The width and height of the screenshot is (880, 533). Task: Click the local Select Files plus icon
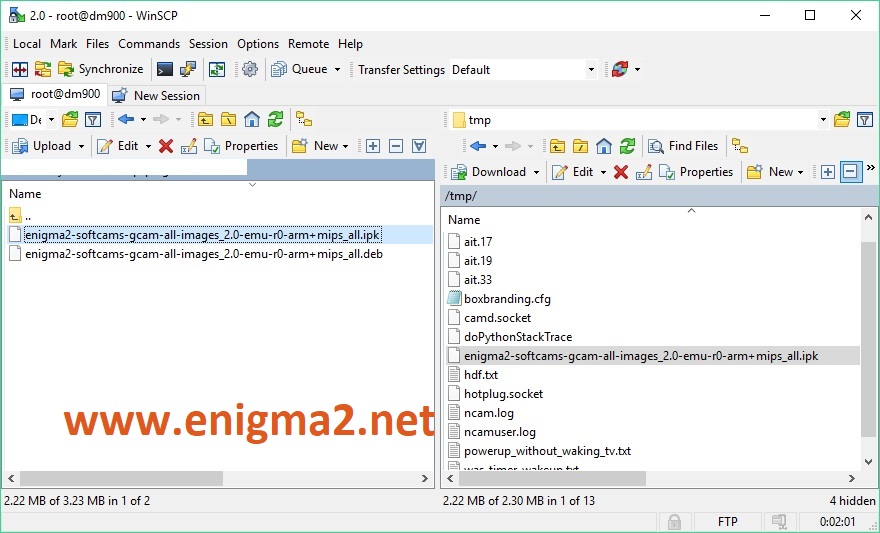(373, 146)
